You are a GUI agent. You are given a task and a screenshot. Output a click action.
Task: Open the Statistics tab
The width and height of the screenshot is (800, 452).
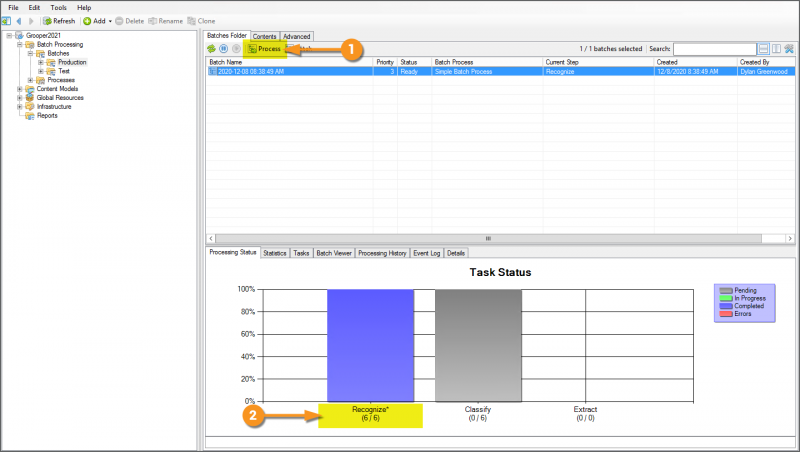pyautogui.click(x=274, y=253)
